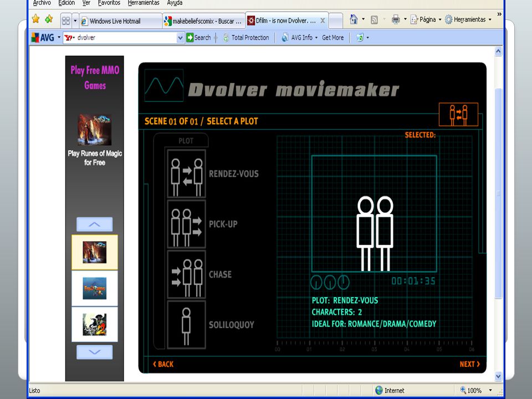Click the scrollbar up arrow
The image size is (532, 399).
498,51
